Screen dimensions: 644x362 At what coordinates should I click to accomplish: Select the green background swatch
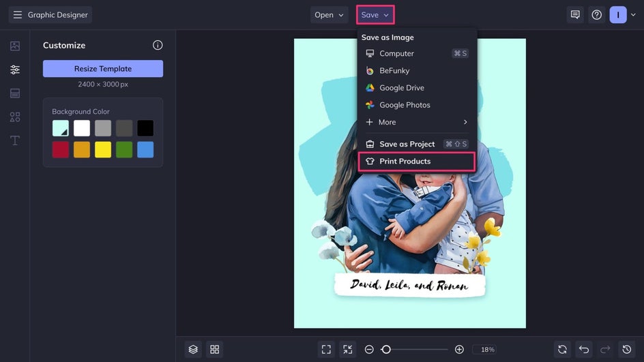click(124, 149)
